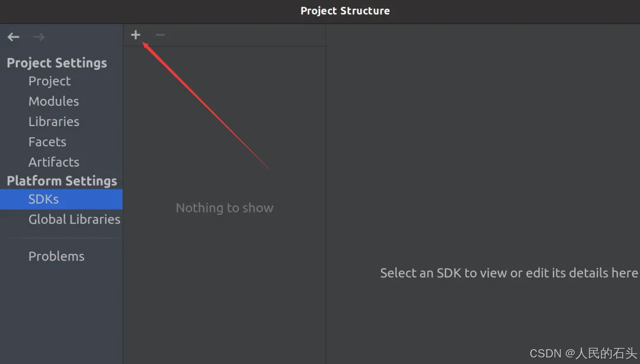
Task: Open the Libraries settings page
Action: 54,121
